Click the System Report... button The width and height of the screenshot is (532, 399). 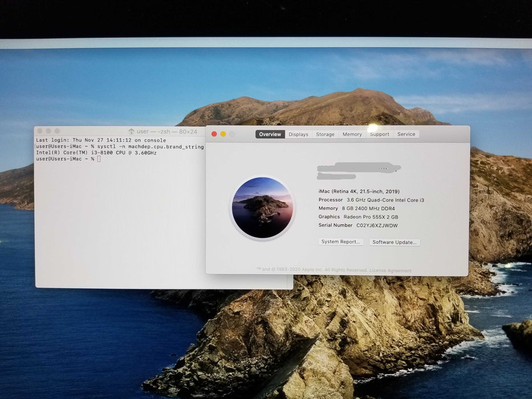[x=340, y=242]
